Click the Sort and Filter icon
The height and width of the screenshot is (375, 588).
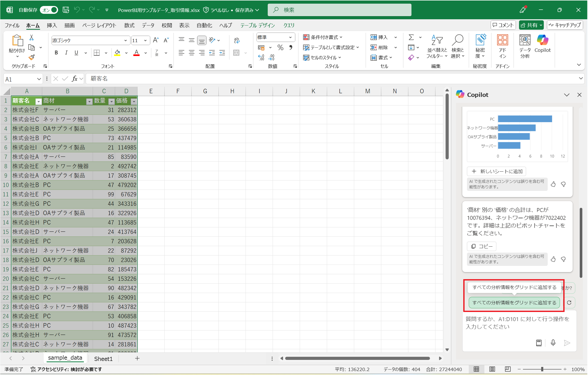click(x=437, y=40)
